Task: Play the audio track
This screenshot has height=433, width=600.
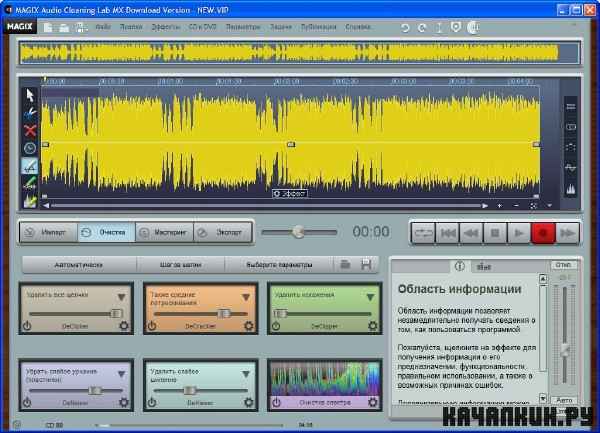Action: (x=519, y=233)
